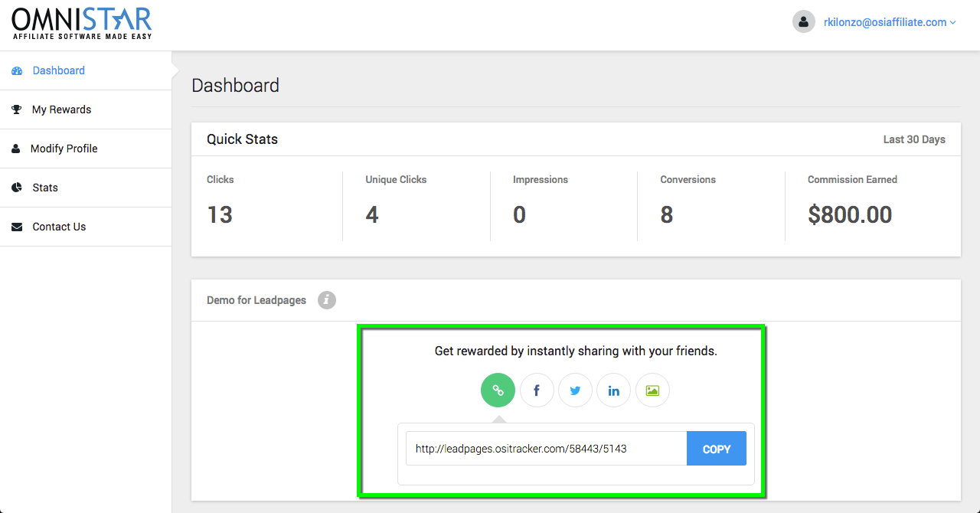Screen dimensions: 980x513
Task: Share via the Facebook icon
Action: pos(537,390)
